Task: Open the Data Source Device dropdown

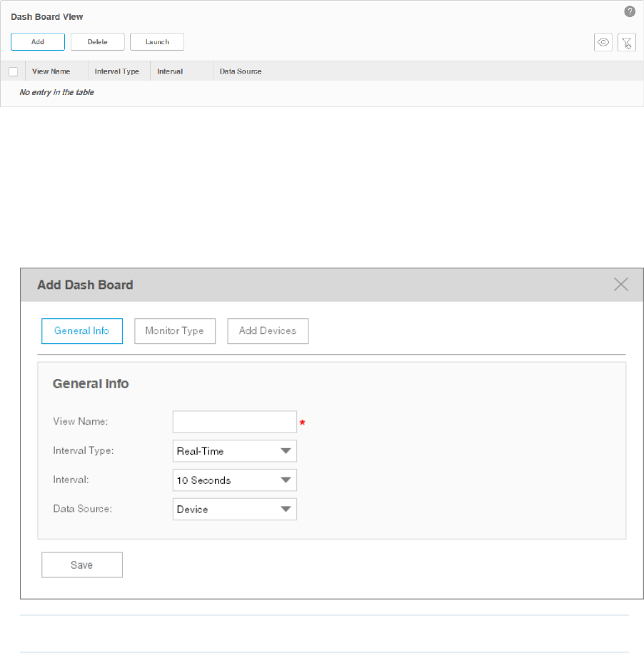Action: point(234,510)
